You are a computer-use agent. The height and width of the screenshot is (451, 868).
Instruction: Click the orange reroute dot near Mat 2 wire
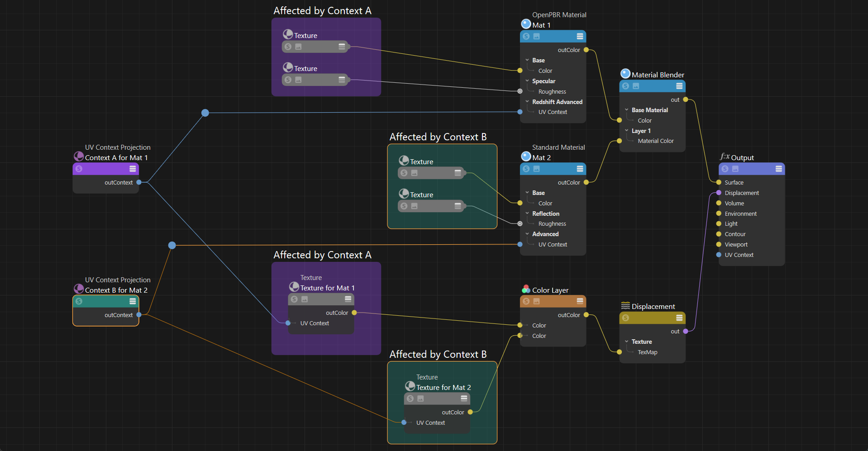pyautogui.click(x=172, y=245)
